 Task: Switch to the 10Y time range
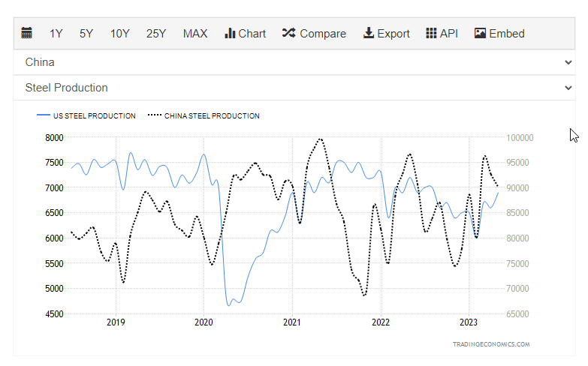119,33
